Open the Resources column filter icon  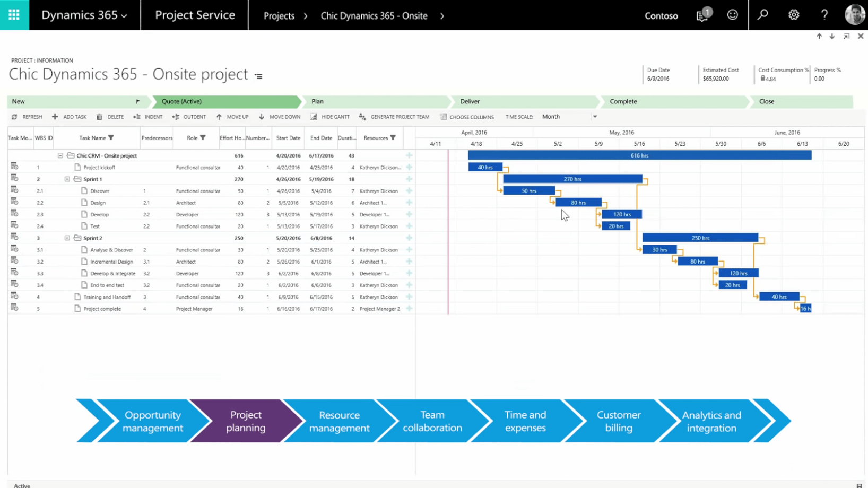click(393, 138)
